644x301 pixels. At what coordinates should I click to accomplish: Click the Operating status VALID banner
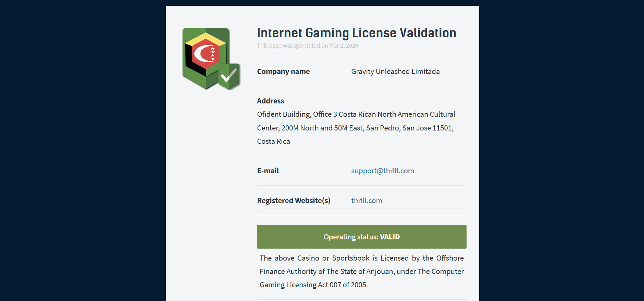(361, 237)
